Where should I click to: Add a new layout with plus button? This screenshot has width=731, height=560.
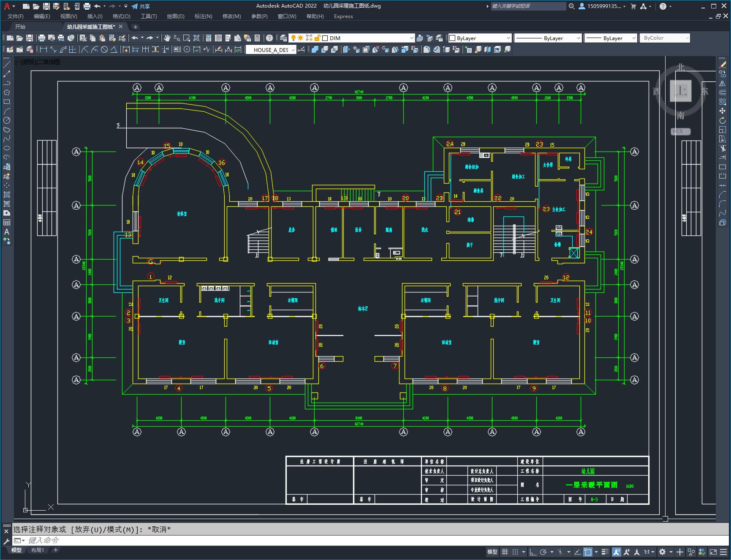(55, 550)
